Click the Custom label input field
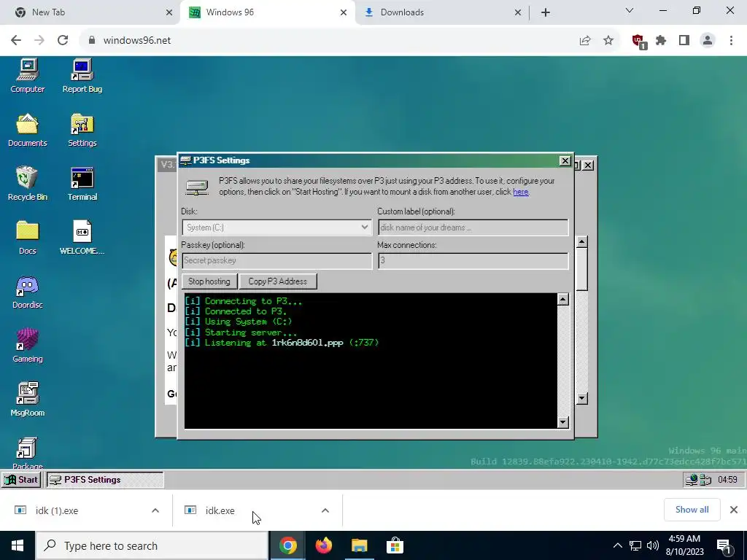Viewport: 747px width, 560px height. pos(473,227)
